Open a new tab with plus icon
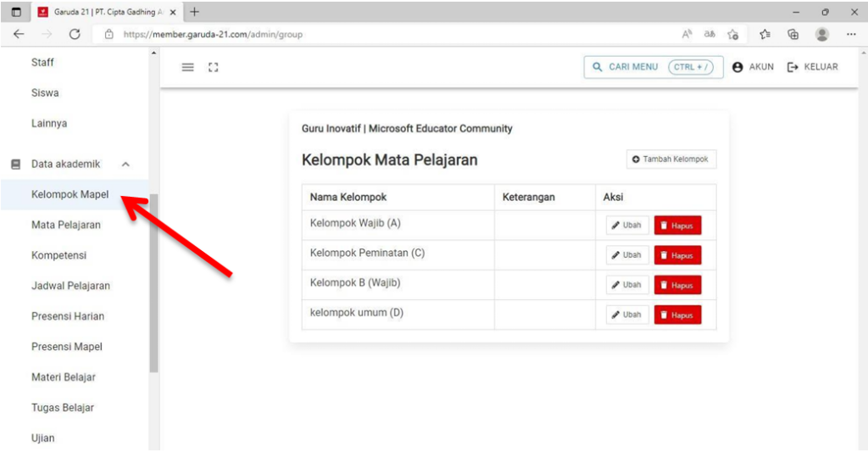Viewport: 868px width, 452px height. tap(194, 12)
